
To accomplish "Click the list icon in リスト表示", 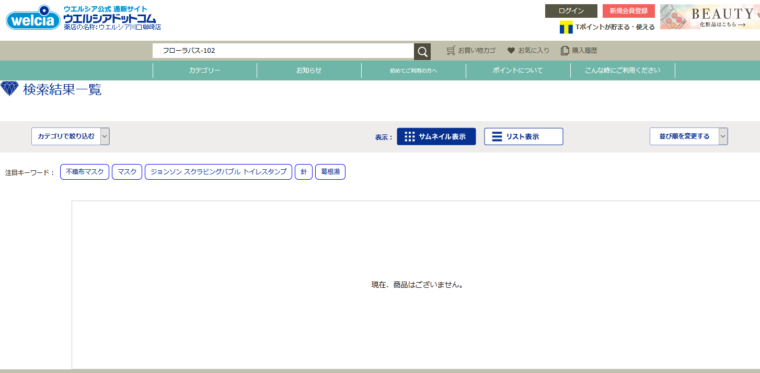I will click(497, 137).
